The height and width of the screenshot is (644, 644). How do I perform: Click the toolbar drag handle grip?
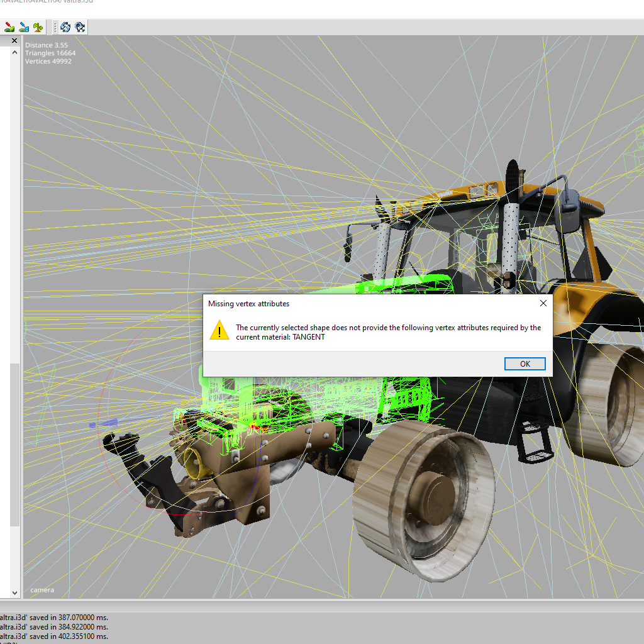coord(55,28)
